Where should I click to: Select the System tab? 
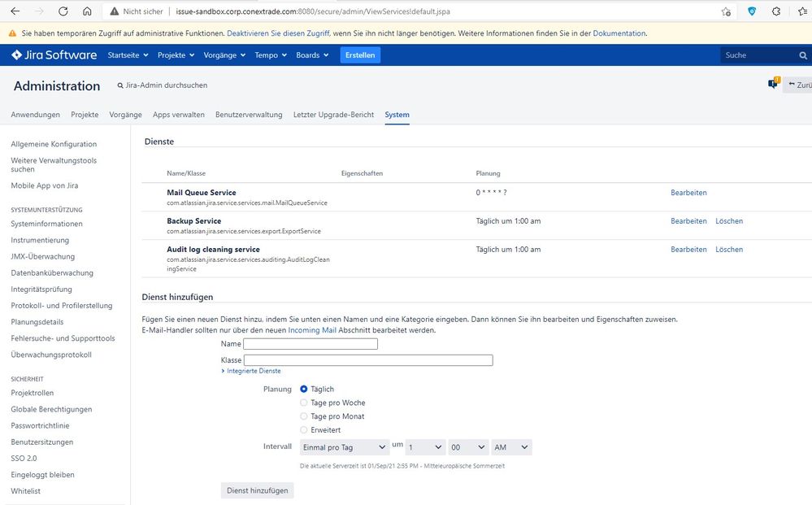pyautogui.click(x=397, y=115)
